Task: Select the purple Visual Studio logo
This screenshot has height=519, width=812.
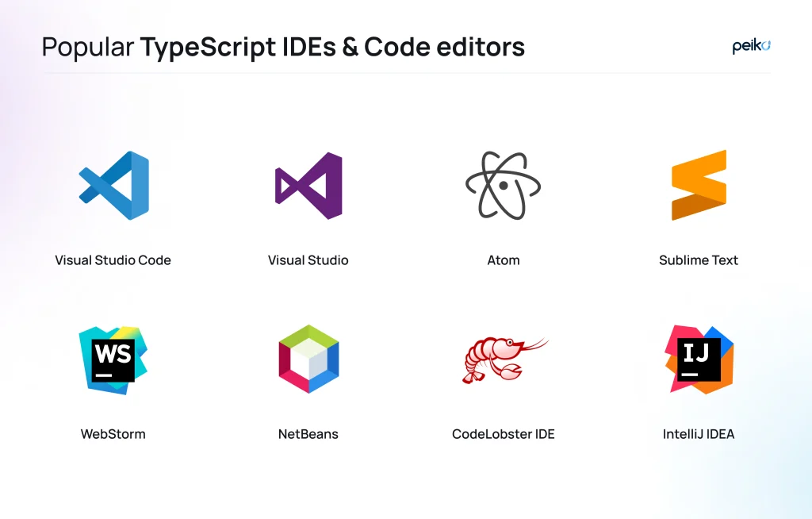Action: [308, 186]
